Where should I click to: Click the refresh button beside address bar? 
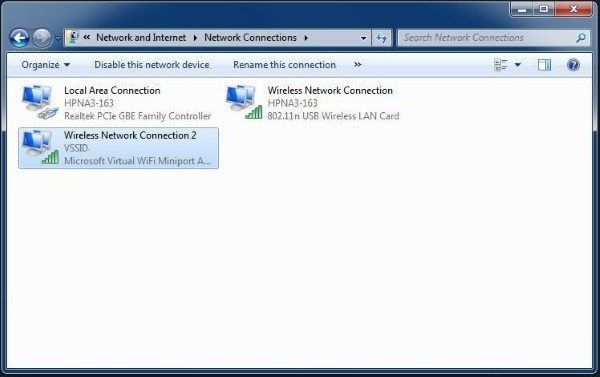[382, 38]
